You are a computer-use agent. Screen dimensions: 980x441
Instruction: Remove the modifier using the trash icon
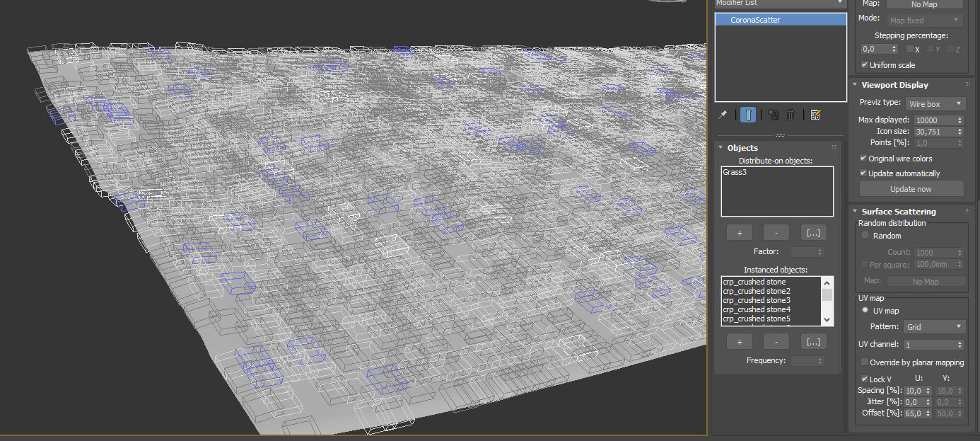click(x=790, y=114)
